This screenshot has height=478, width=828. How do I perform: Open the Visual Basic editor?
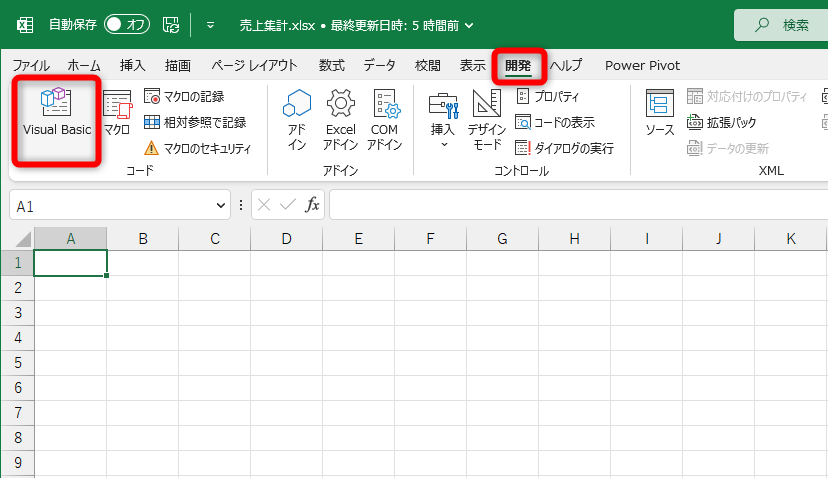pos(57,113)
